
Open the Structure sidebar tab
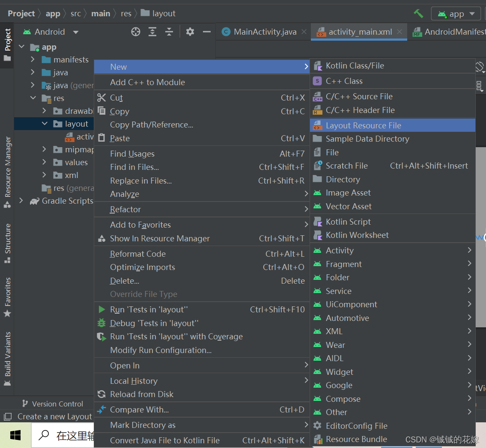click(x=7, y=243)
